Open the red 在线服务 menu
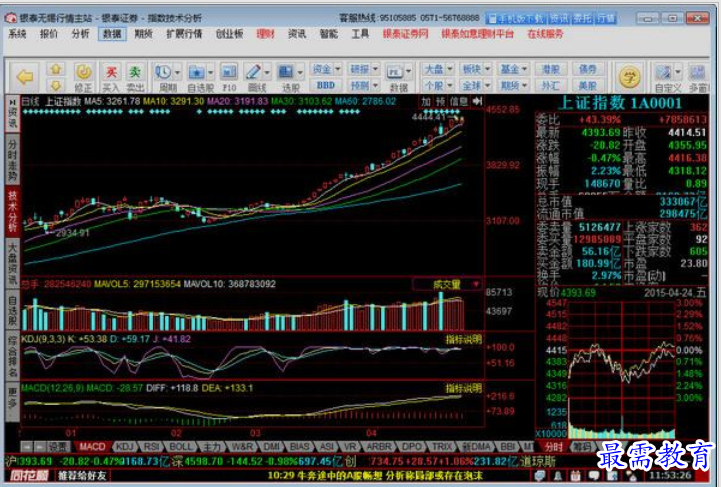Image resolution: width=721 pixels, height=487 pixels. 545,34
